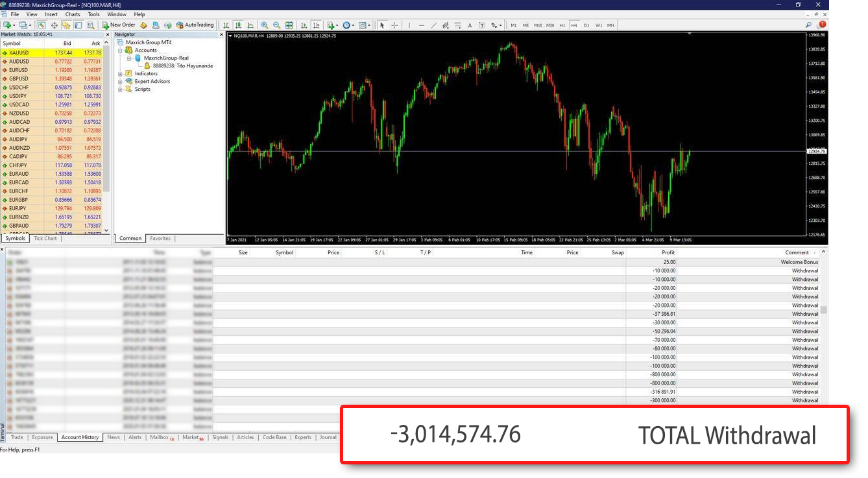Switch timeframe to M5
Viewport: 868px width, 478px height.
pos(525,25)
